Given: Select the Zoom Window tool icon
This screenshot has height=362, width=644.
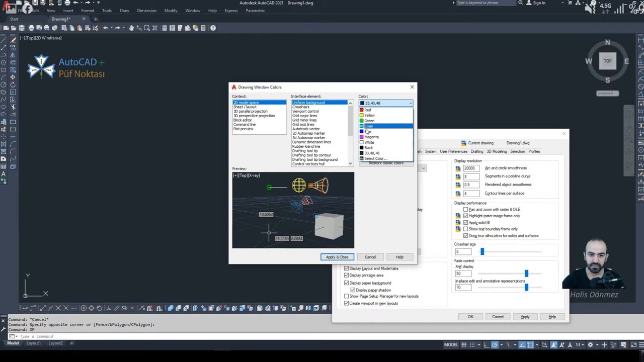Looking at the screenshot, I should coord(147,28).
